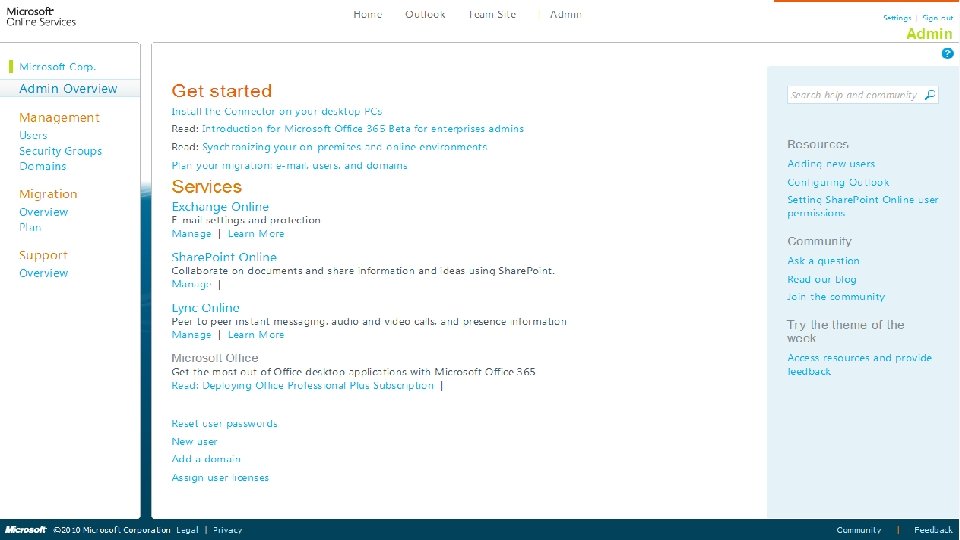Viewport: 960px width, 540px height.
Task: Click Assign user licenses
Action: [220, 478]
